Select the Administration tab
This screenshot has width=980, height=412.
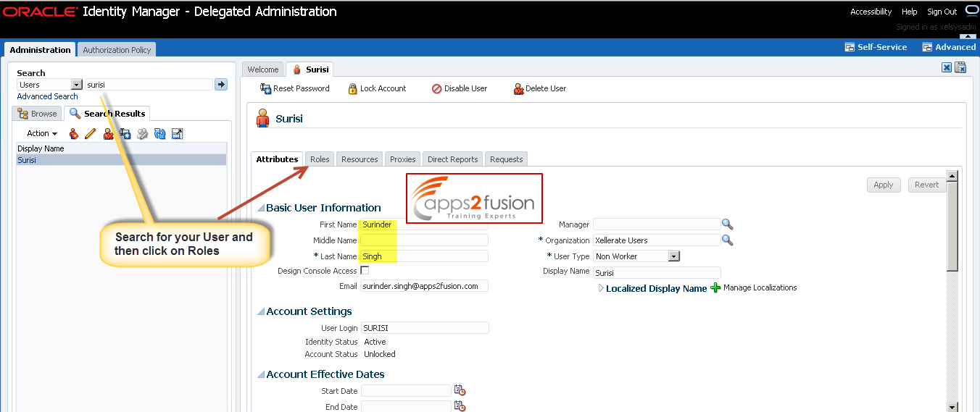(x=41, y=50)
